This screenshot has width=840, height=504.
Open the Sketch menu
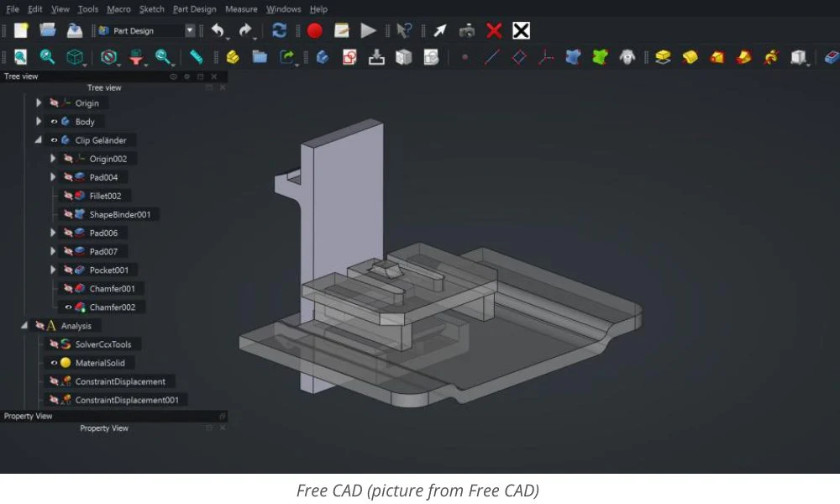tap(151, 9)
